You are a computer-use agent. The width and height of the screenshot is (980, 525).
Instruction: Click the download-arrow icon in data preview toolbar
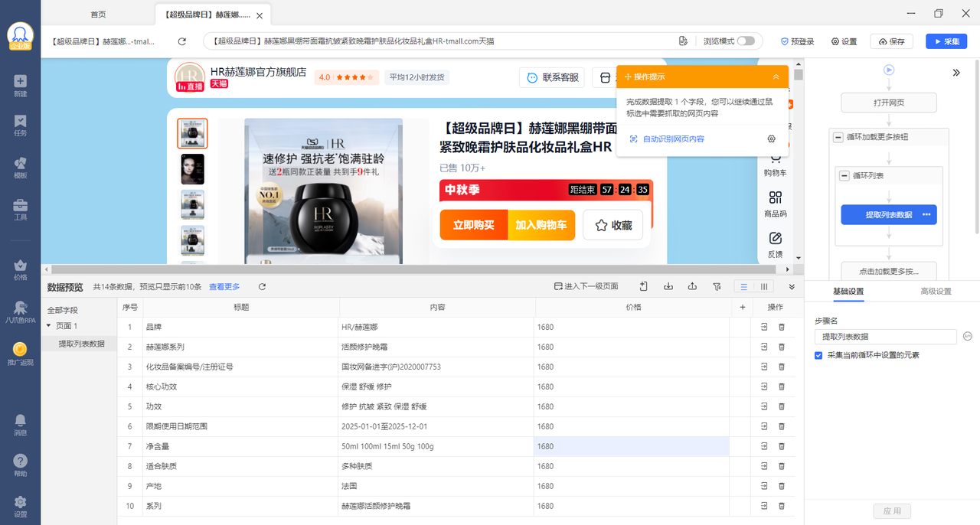pyautogui.click(x=668, y=286)
